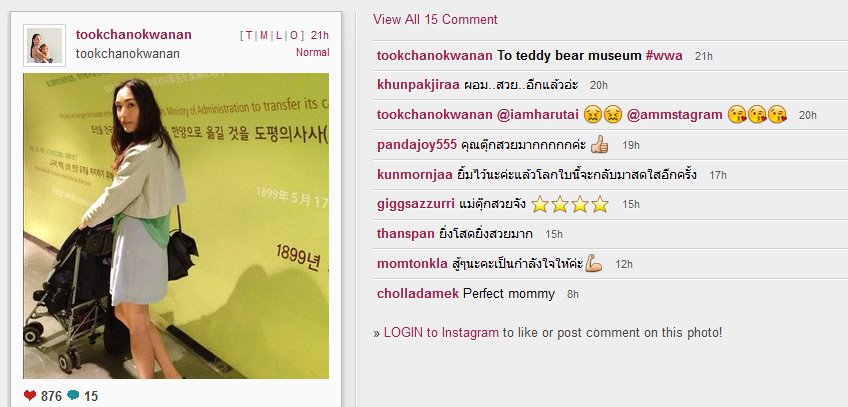The height and width of the screenshot is (407, 848).
Task: Choose the L size link in header
Action: (x=279, y=36)
